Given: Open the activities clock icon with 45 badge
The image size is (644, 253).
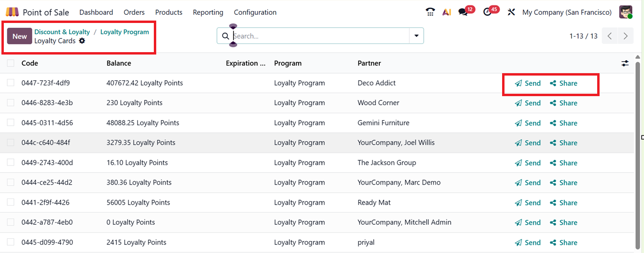Looking at the screenshot, I should (x=487, y=12).
